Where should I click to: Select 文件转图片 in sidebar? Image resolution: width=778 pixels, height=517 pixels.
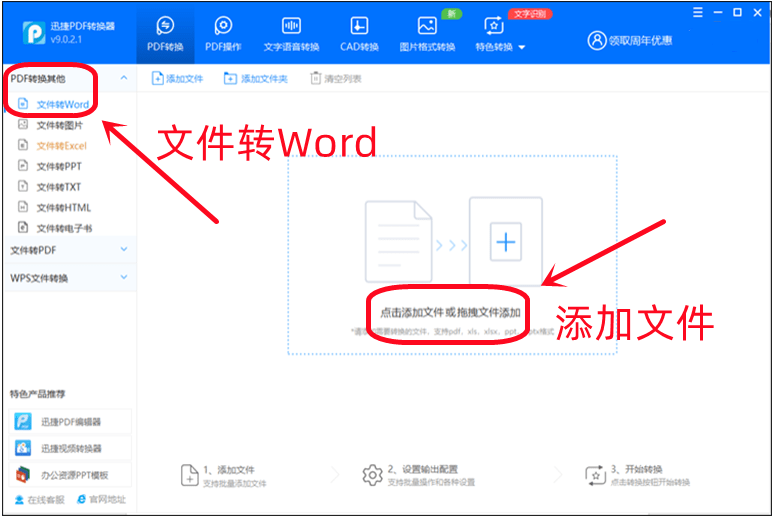[59, 125]
